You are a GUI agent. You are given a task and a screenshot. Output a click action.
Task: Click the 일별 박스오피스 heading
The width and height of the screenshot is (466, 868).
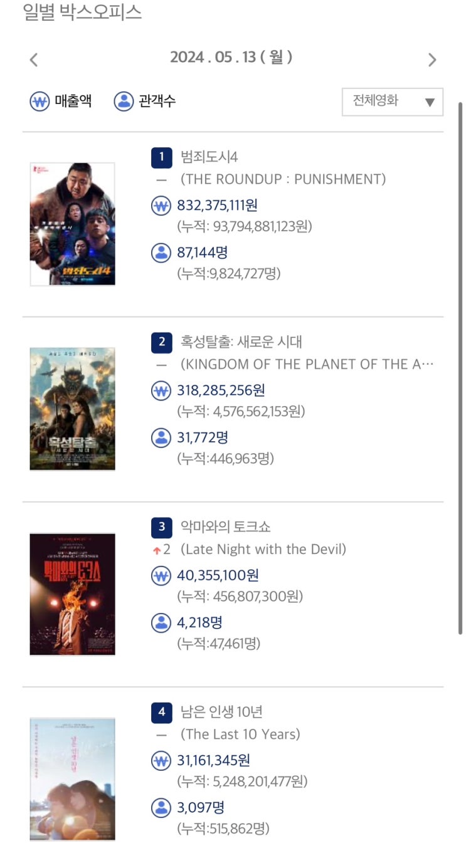tap(82, 13)
